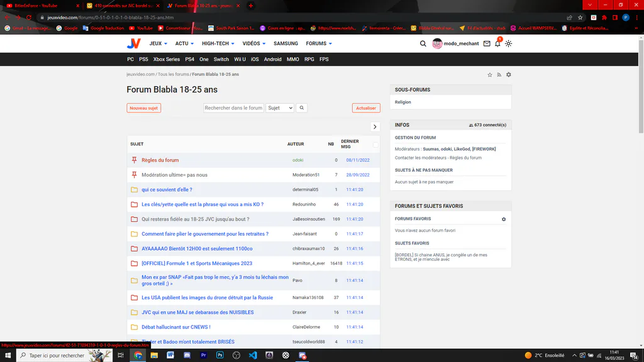
Task: Expand the ACTU dropdown menu
Action: 184,43
